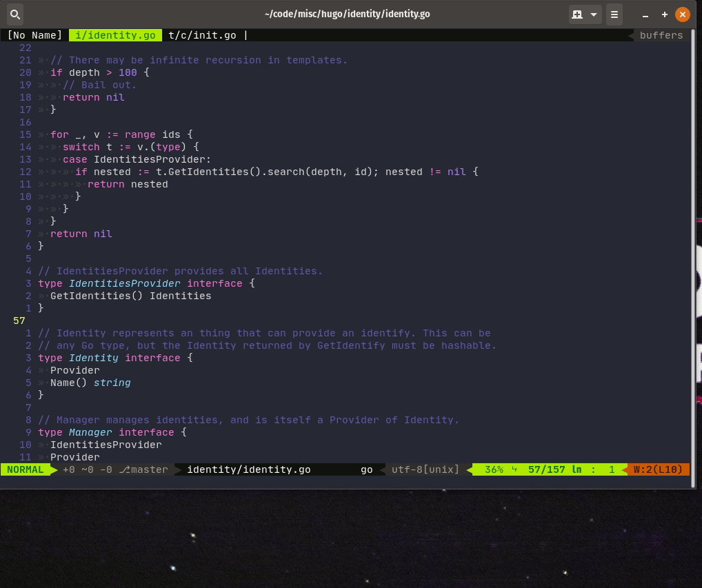Click the NORMAL mode indicator
Viewport: 702px width, 588px height.
tap(26, 469)
